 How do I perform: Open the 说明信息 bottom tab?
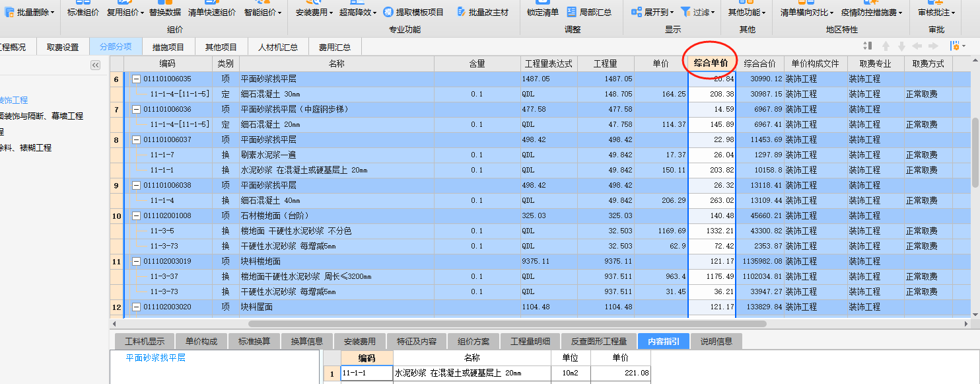coord(717,341)
